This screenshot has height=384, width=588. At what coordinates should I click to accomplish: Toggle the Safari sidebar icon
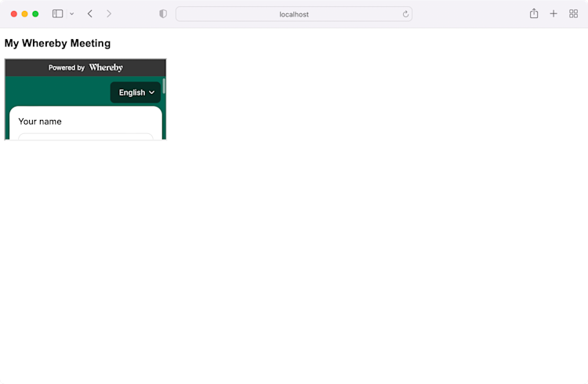[x=57, y=14]
